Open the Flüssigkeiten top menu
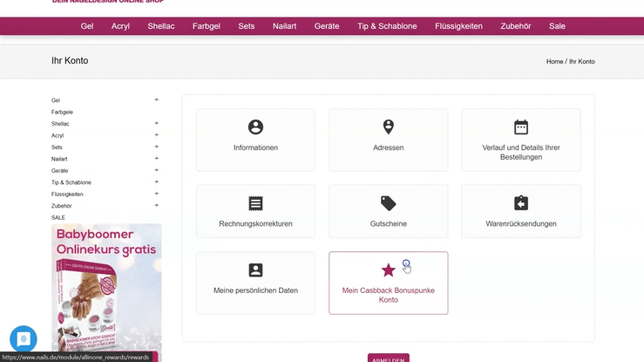644x362 pixels. pyautogui.click(x=458, y=26)
